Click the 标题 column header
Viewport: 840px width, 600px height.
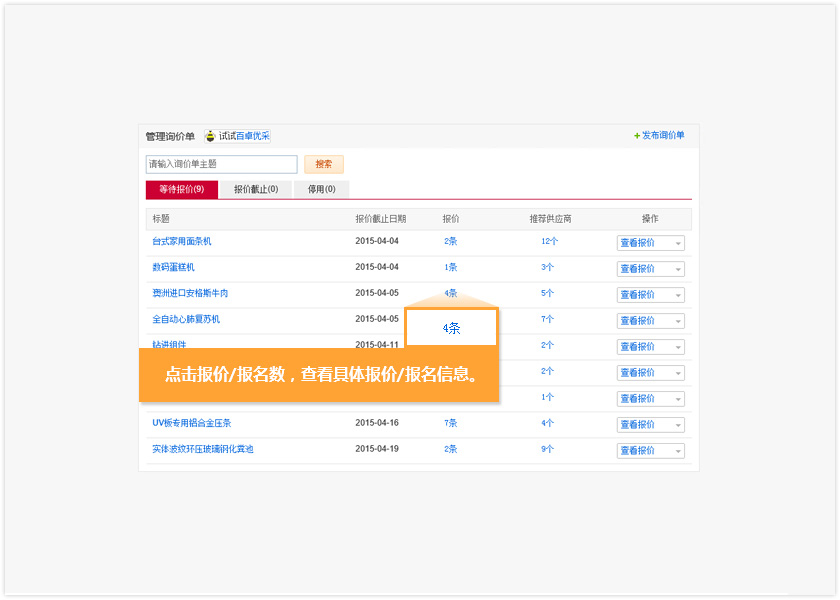pyautogui.click(x=161, y=219)
